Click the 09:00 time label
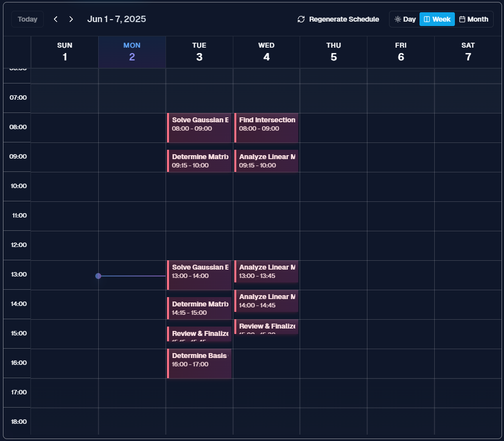 tap(18, 157)
